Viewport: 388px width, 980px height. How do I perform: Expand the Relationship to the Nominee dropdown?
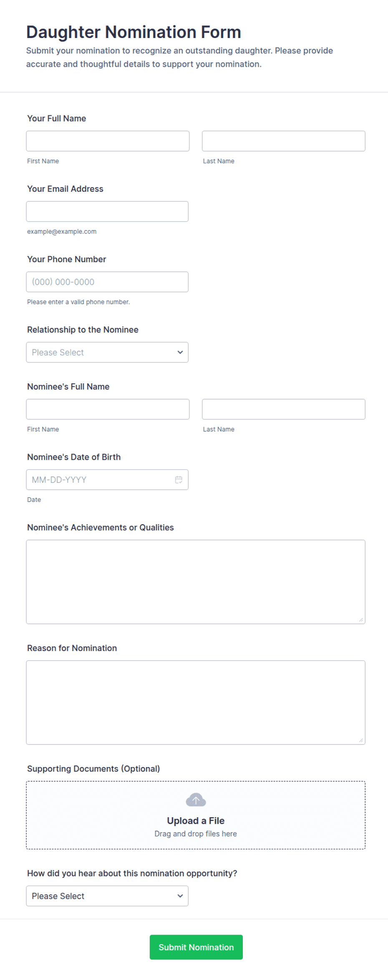[x=107, y=352]
